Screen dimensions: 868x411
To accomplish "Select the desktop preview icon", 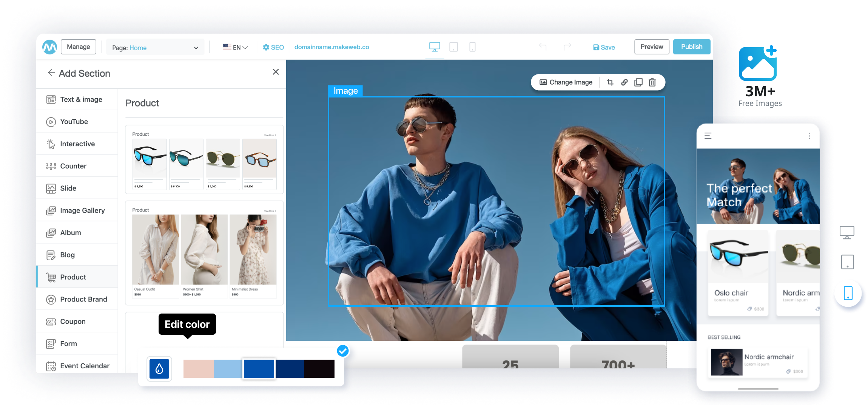I will [435, 47].
